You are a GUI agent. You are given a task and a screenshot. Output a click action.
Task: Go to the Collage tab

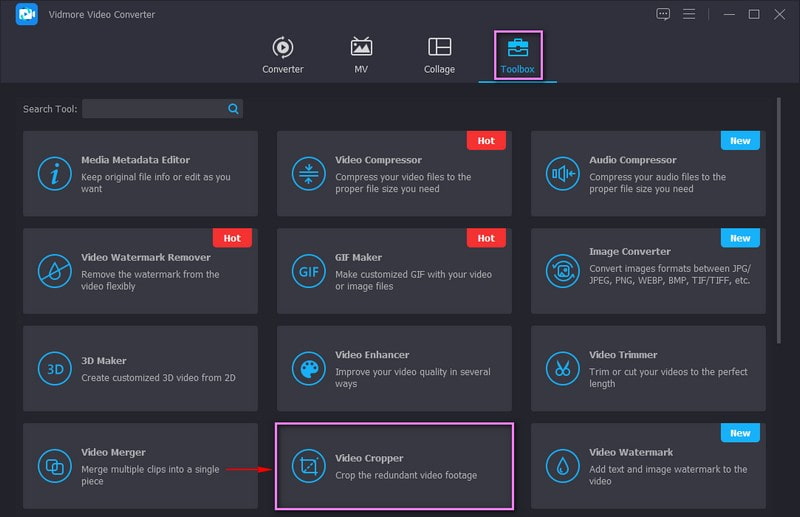(x=439, y=55)
